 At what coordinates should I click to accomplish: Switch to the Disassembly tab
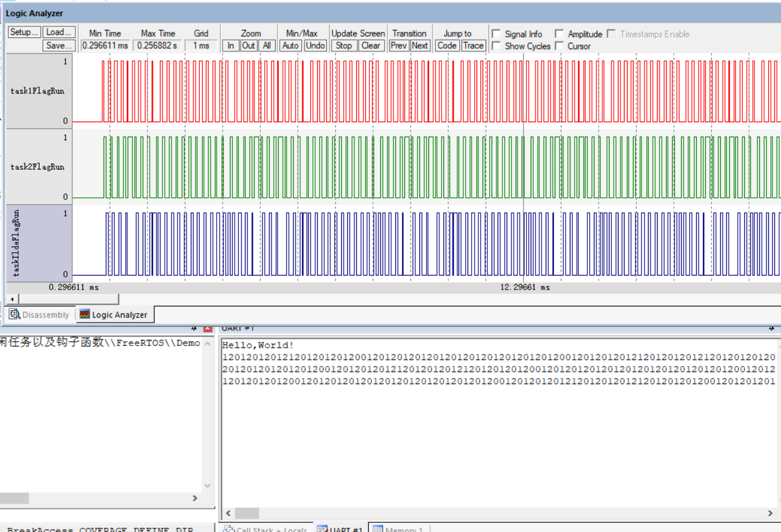(40, 315)
